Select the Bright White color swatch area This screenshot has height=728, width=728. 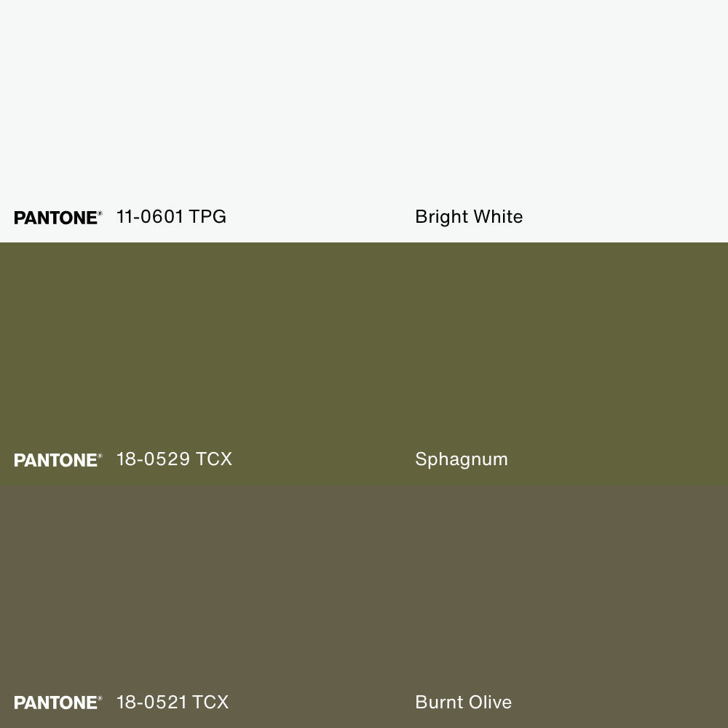coord(364,102)
